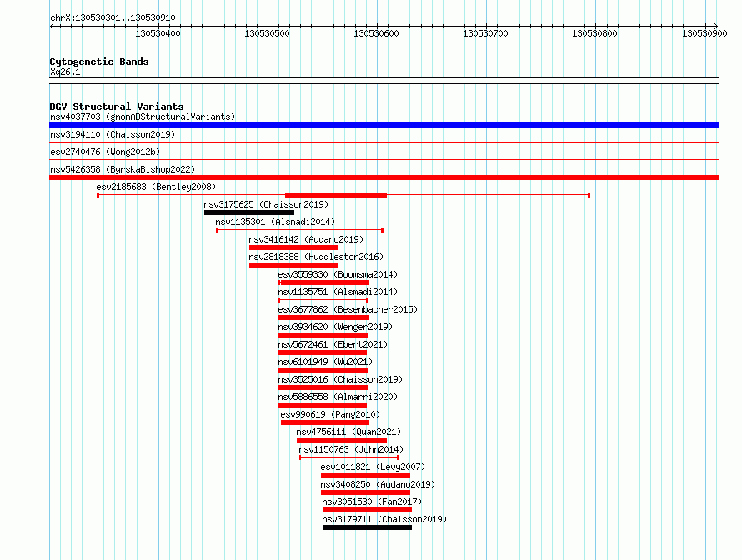Click the 130530500 ruler position
This screenshot has height=560, width=742.
pyautogui.click(x=267, y=33)
